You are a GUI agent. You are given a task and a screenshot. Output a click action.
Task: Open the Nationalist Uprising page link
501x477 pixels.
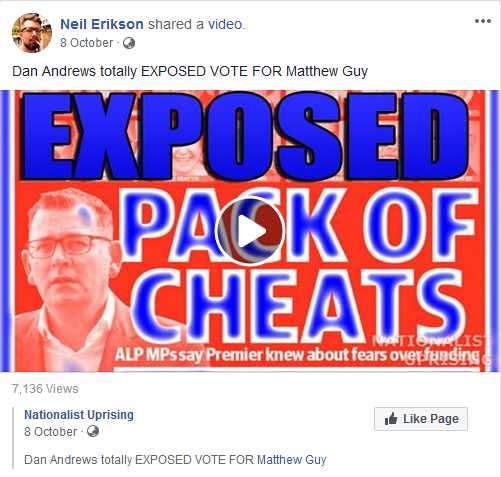coord(79,415)
